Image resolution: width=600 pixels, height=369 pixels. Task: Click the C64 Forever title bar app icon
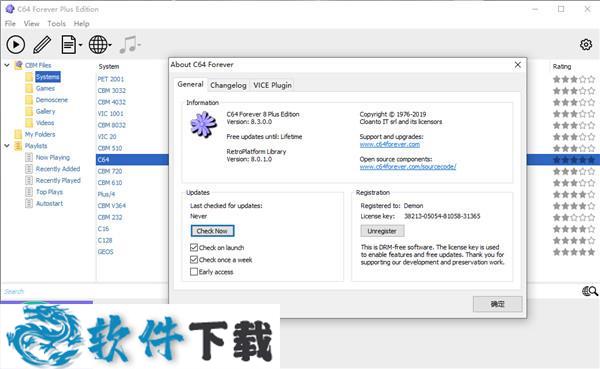(10, 9)
